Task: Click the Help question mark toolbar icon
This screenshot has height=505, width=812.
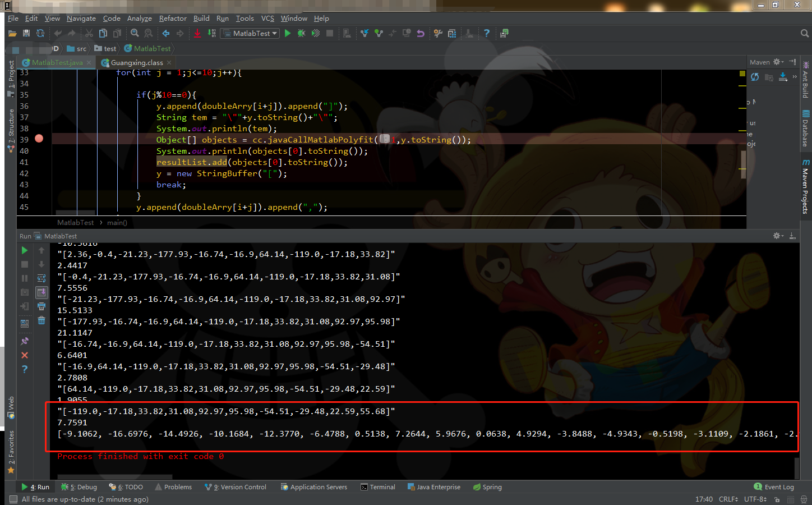Action: [x=487, y=34]
